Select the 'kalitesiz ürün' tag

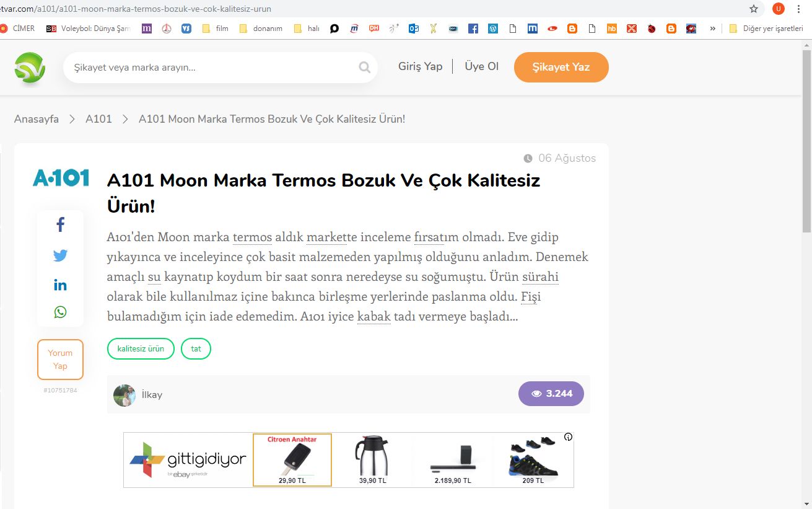(x=141, y=349)
